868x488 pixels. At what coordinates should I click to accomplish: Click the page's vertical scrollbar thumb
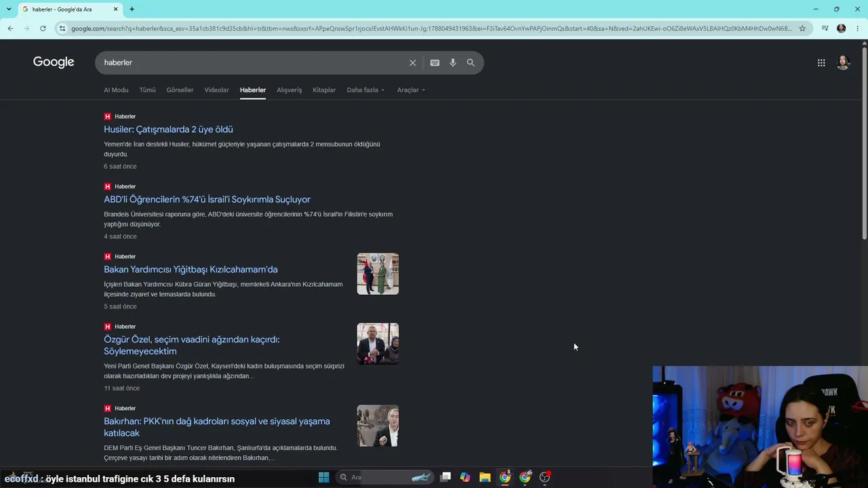(864, 142)
